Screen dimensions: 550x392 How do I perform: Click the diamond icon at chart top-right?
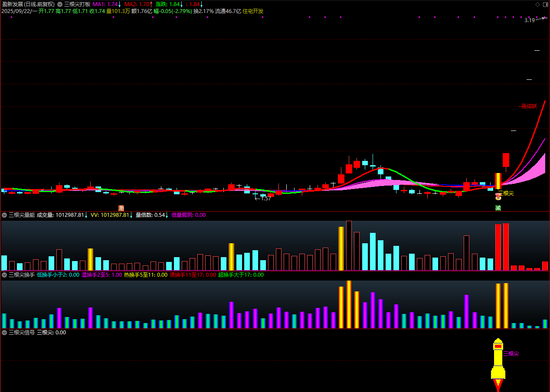click(x=538, y=4)
